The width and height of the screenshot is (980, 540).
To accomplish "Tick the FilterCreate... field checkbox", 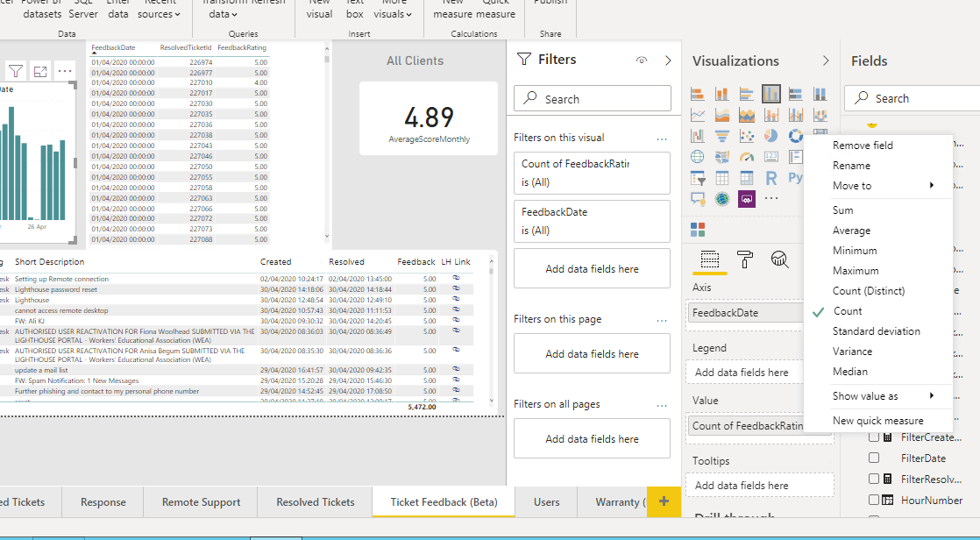I will [x=874, y=437].
